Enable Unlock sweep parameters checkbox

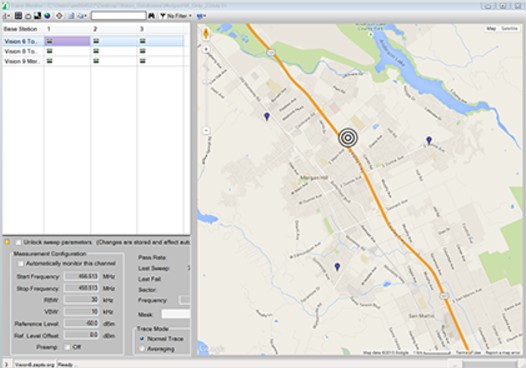tap(18, 242)
